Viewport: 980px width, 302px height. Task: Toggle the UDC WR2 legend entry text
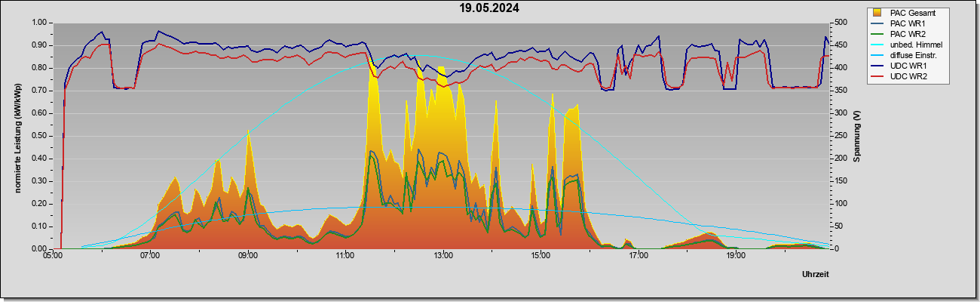coord(908,78)
